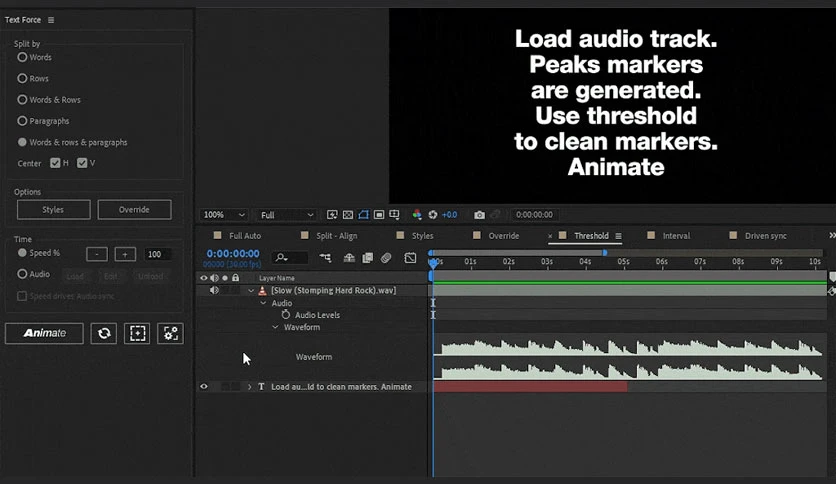The image size is (836, 484).
Task: Click the video eye column header icon
Action: coord(204,278)
